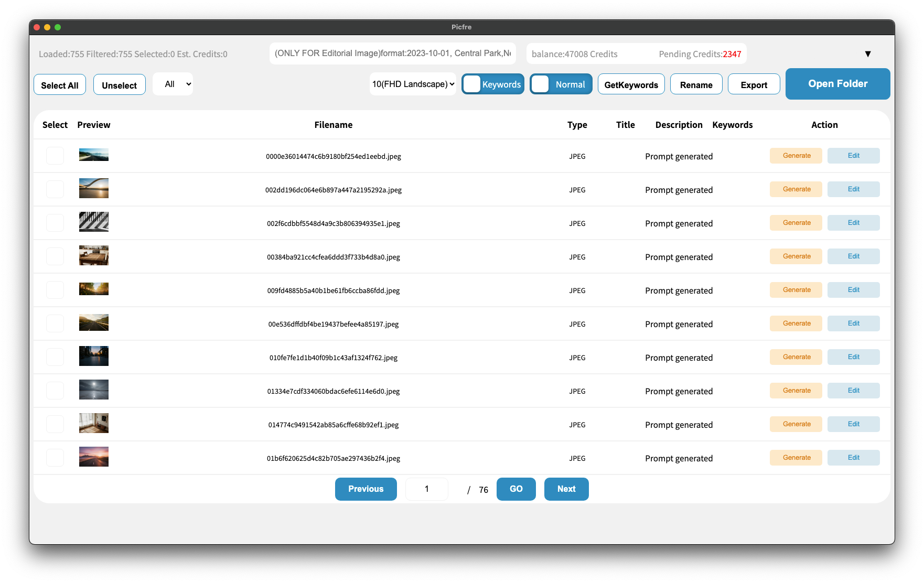Click the GetKeywords button
This screenshot has width=924, height=583.
click(631, 84)
